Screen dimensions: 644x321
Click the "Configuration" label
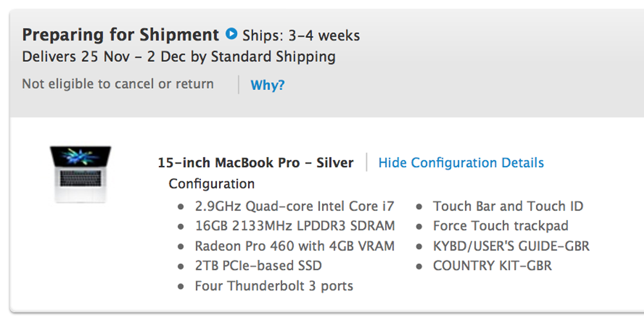click(x=211, y=184)
